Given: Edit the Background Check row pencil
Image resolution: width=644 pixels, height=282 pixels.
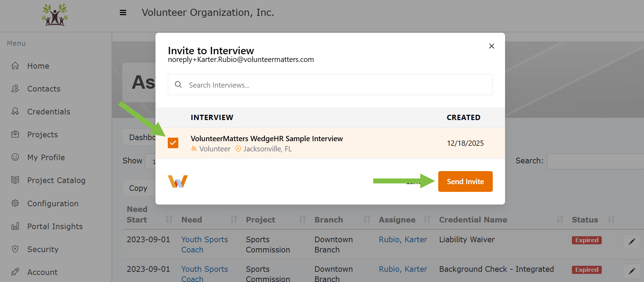Looking at the screenshot, I should click(x=632, y=271).
